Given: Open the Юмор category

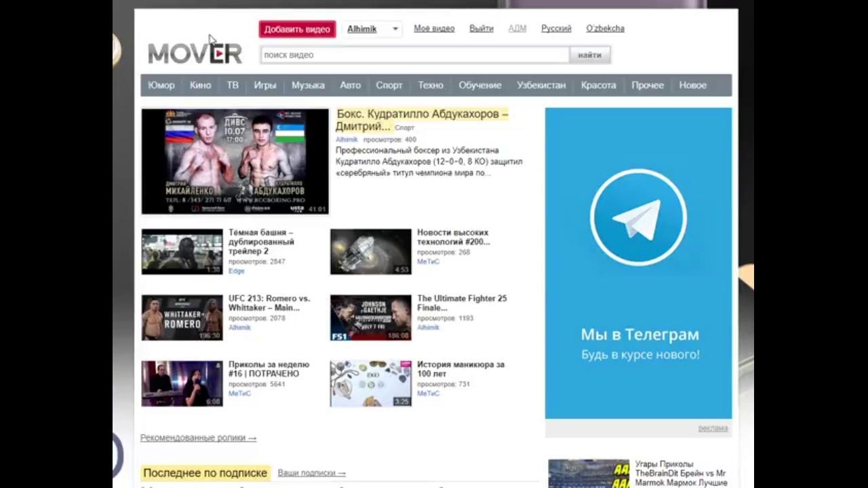Looking at the screenshot, I should pos(161,85).
